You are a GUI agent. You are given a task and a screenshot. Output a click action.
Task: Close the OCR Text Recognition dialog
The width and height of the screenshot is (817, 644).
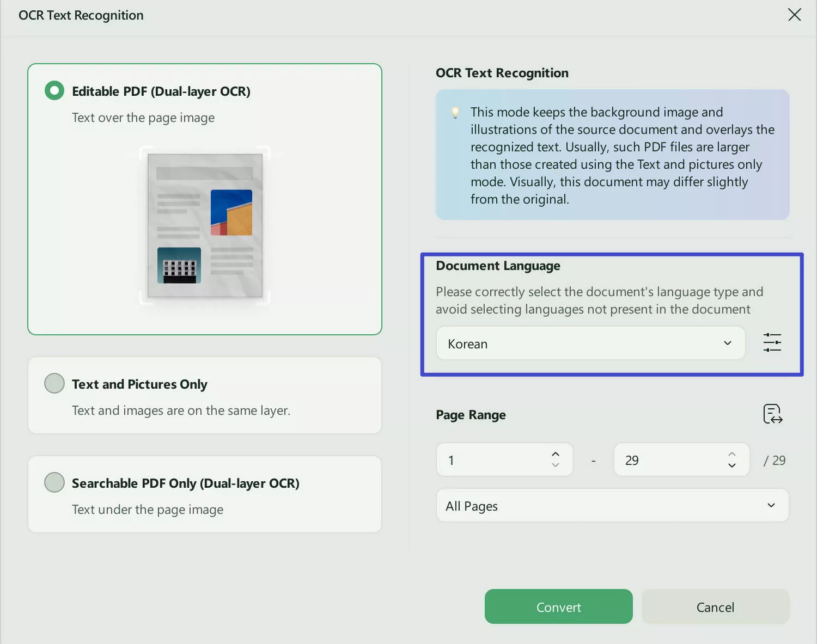click(795, 15)
